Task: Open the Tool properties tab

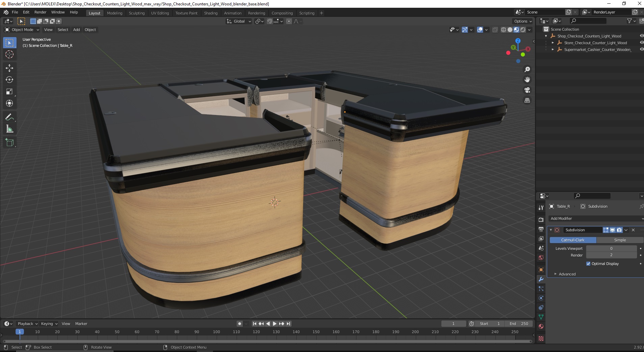Action: (541, 208)
